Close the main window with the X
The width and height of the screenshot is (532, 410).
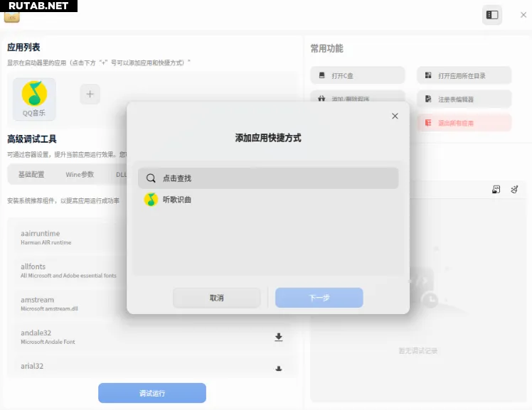coord(523,15)
